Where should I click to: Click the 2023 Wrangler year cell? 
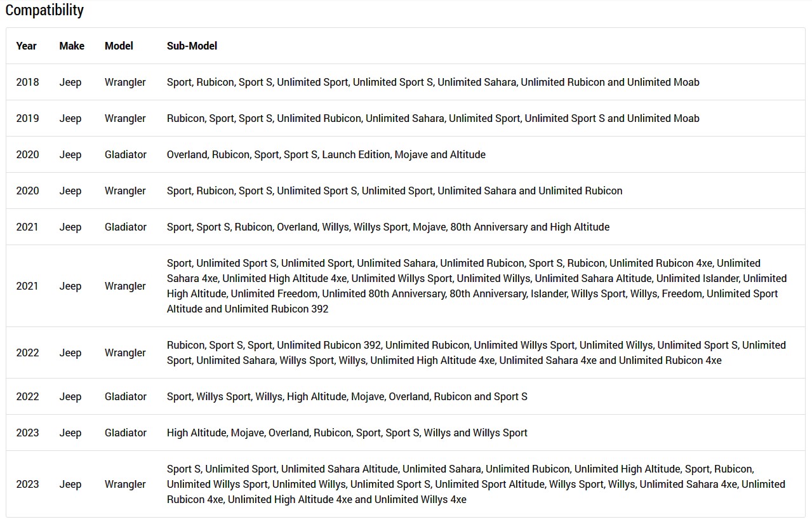[27, 484]
